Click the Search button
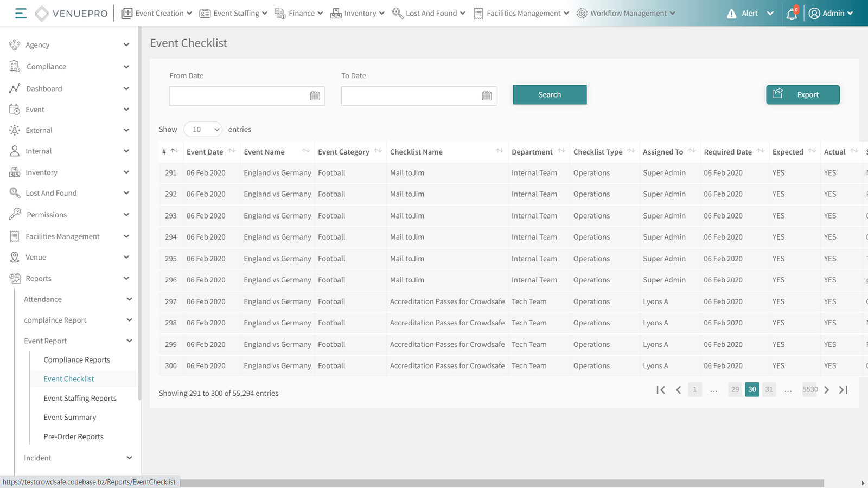This screenshot has width=868, height=488. click(x=550, y=95)
